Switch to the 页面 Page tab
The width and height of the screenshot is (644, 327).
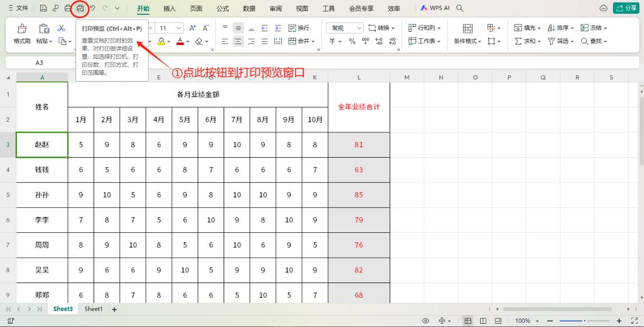pos(196,8)
